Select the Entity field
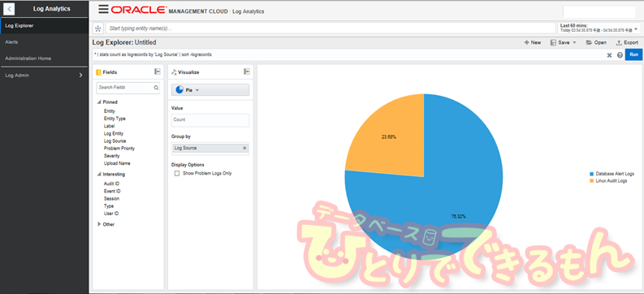This screenshot has width=644, height=294. point(110,111)
